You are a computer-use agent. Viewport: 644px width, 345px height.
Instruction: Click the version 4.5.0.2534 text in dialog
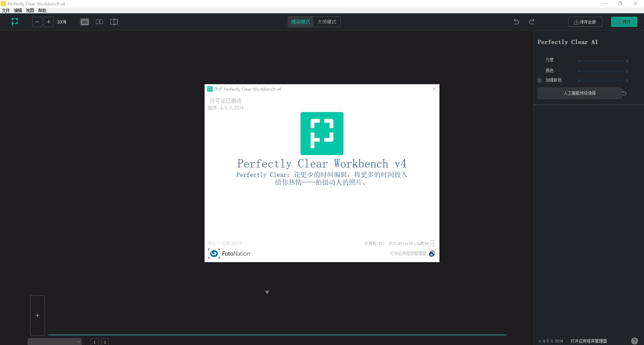[x=226, y=108]
